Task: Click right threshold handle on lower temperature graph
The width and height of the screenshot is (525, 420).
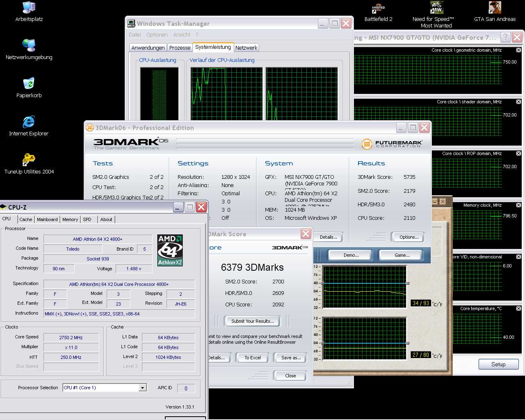Action: point(407,343)
